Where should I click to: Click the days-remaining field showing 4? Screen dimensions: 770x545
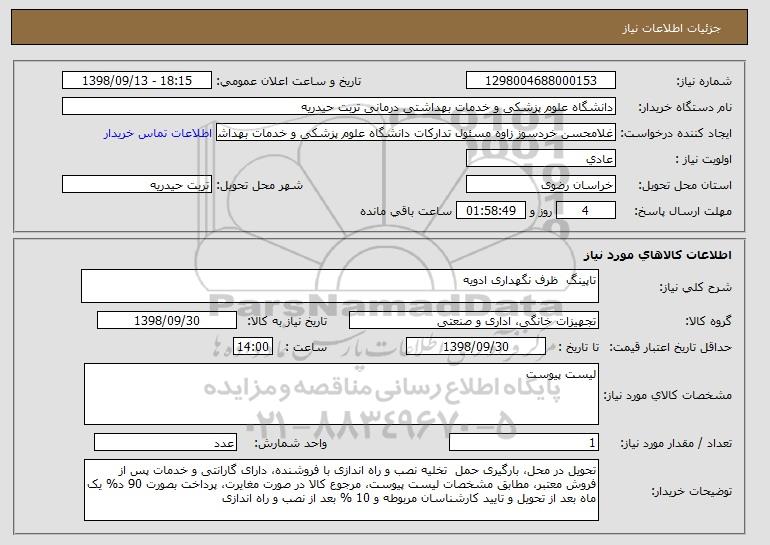pos(585,211)
